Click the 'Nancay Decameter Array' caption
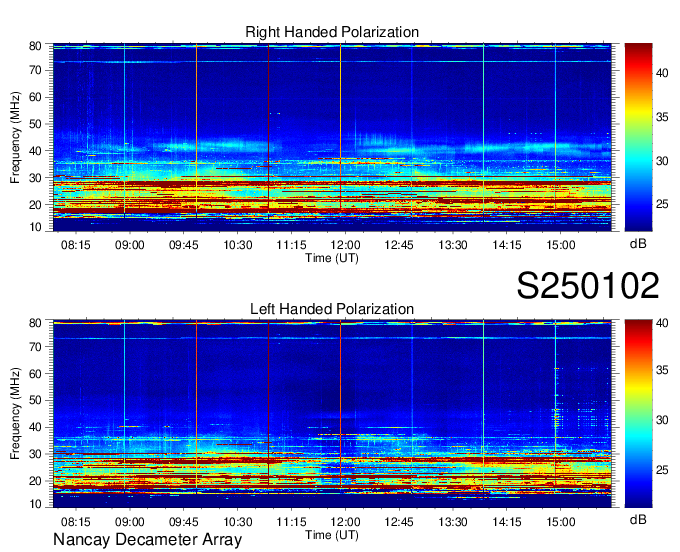Image resolution: width=680 pixels, height=552 pixels. (147, 539)
